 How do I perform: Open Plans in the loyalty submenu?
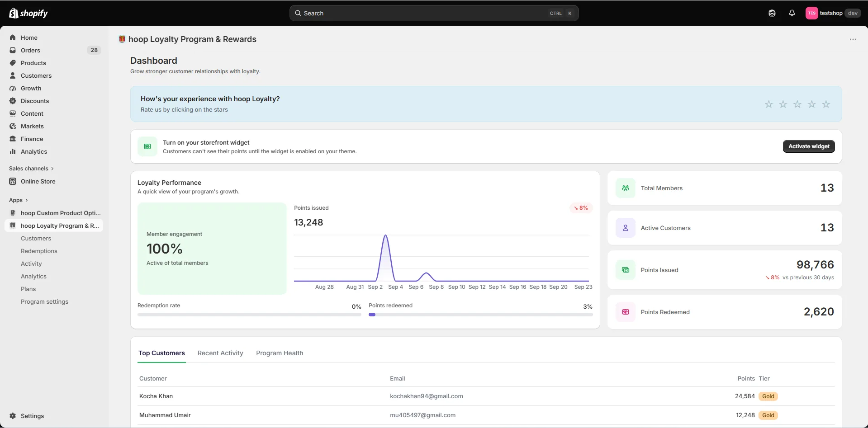(28, 289)
